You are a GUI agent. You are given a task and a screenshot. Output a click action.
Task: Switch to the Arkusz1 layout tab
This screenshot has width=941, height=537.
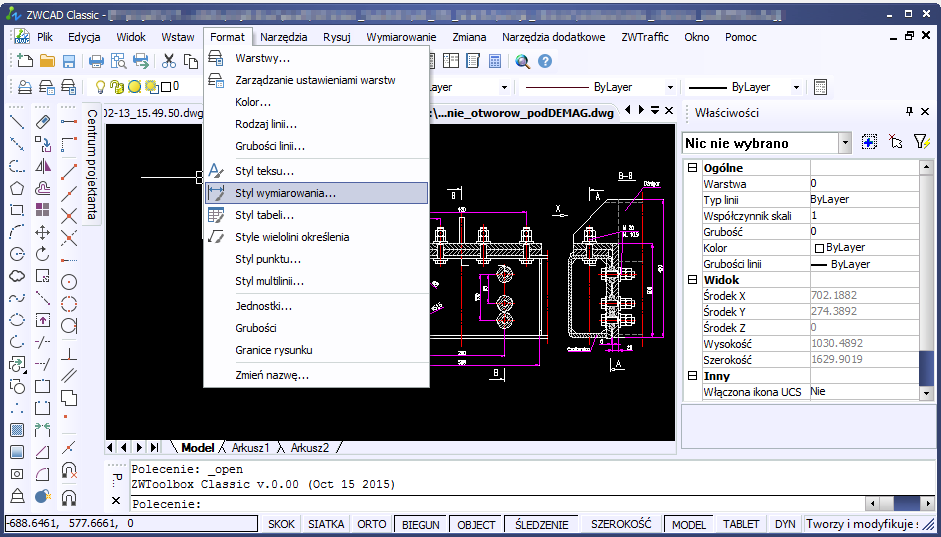pos(251,448)
